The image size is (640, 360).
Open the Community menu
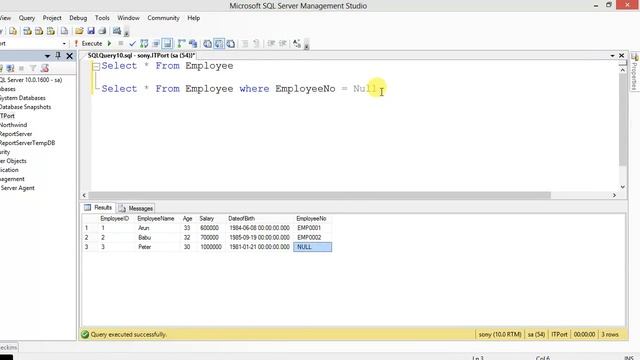163,18
